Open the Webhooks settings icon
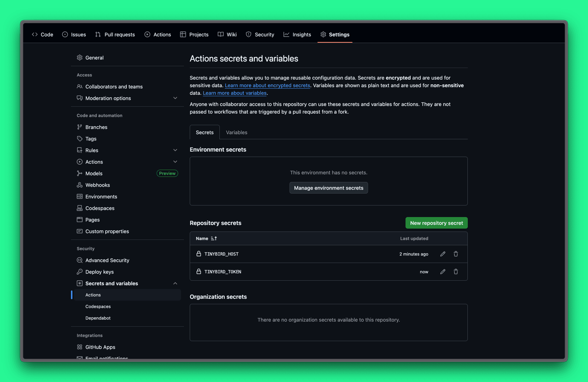This screenshot has width=588, height=382. 80,185
